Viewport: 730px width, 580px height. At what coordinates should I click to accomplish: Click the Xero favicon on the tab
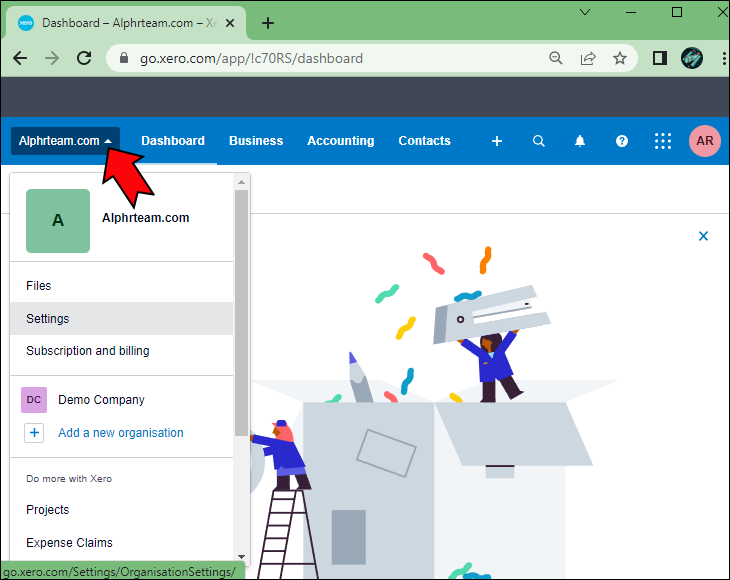(x=26, y=23)
